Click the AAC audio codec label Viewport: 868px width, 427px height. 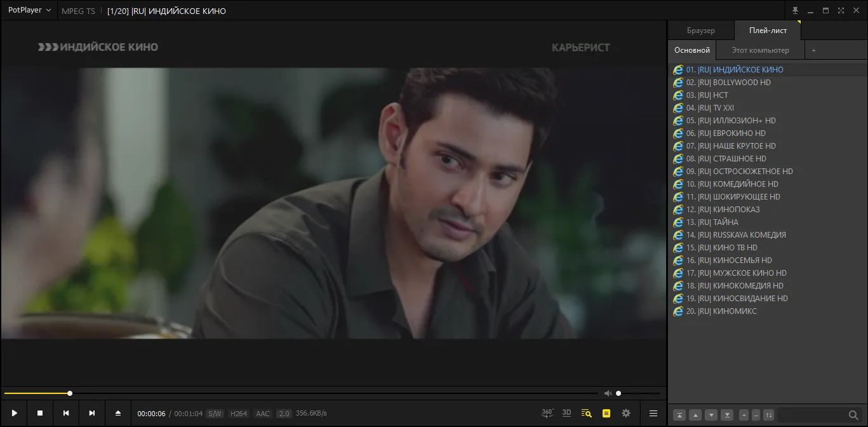click(x=263, y=414)
